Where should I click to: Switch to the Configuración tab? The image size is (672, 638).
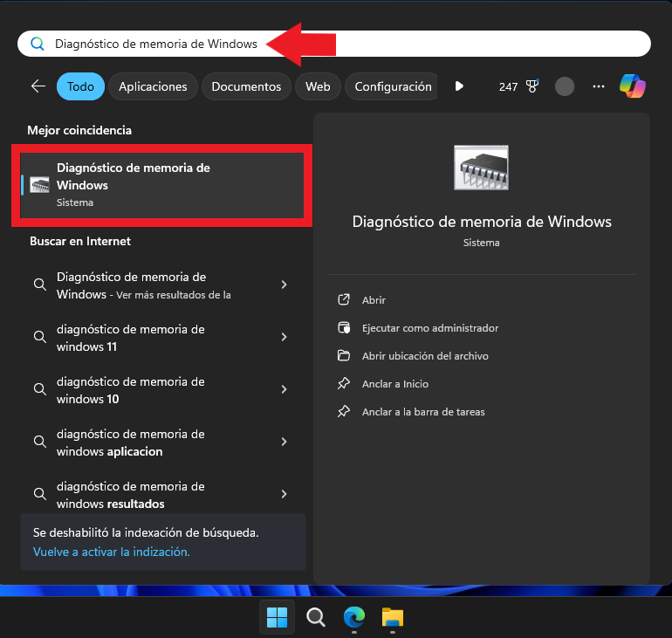tap(393, 86)
